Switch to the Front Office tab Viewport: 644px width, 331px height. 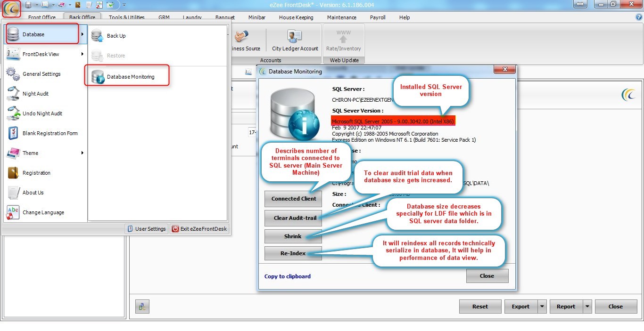42,17
